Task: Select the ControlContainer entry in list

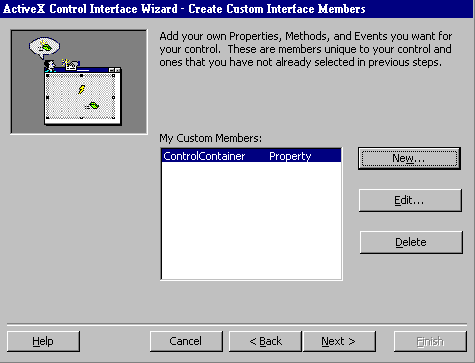Action: click(251, 156)
